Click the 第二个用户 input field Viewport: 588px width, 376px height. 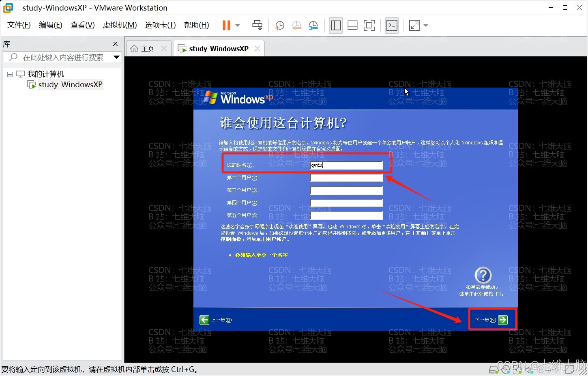(x=346, y=178)
